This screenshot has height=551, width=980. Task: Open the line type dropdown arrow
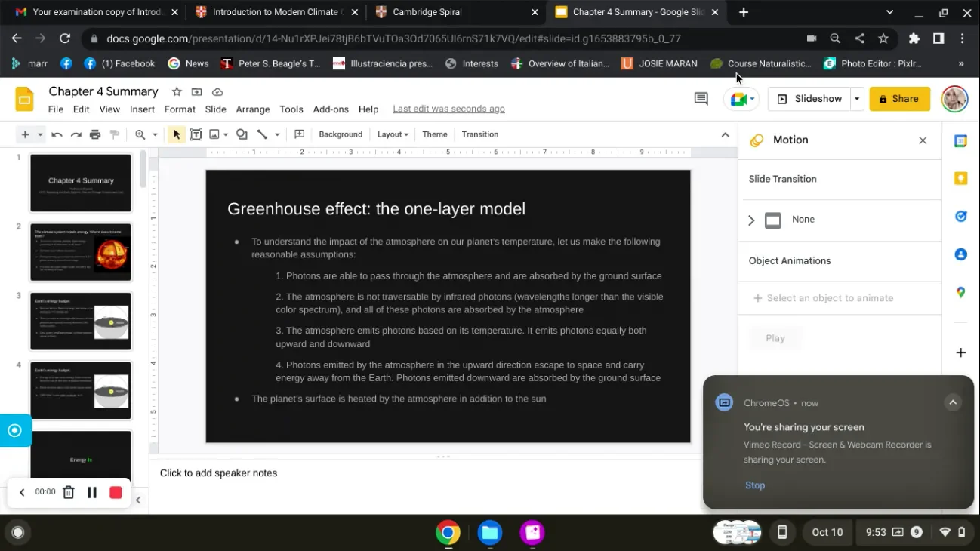(277, 134)
